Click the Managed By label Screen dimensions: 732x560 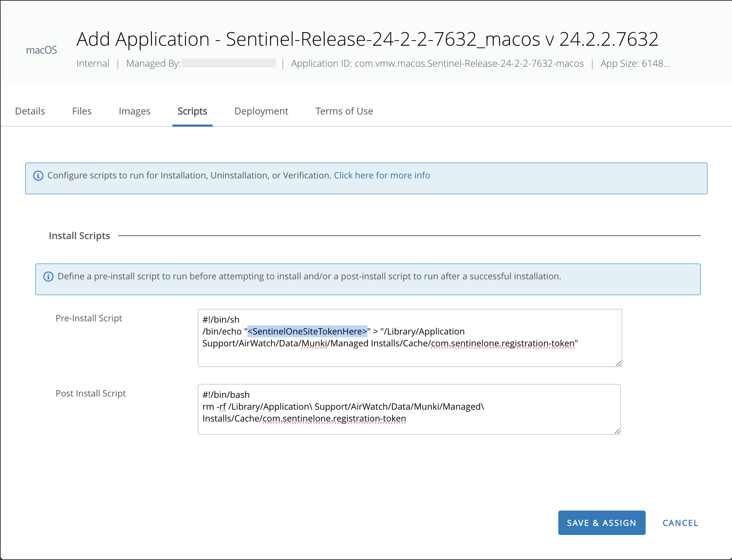coord(153,64)
